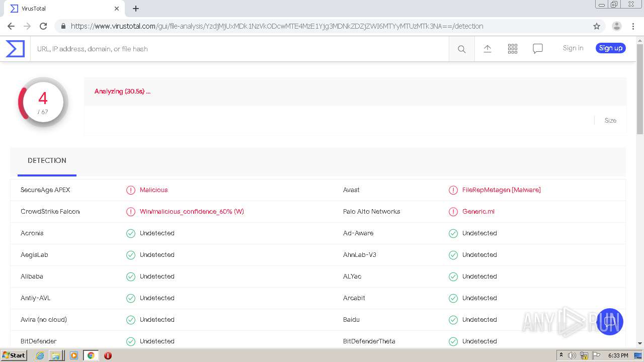Viewport: 644px width, 362px height.
Task: Click the browser address bar URL
Action: (x=277, y=26)
